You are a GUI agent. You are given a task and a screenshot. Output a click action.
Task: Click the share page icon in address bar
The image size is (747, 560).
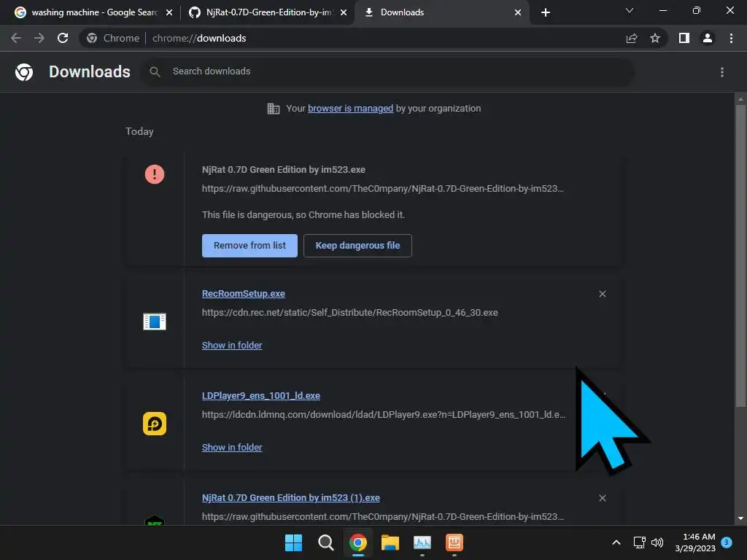[632, 38]
